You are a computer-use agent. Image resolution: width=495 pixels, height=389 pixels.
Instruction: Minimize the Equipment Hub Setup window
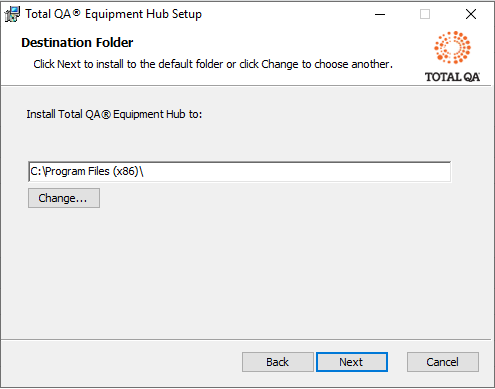tap(380, 14)
